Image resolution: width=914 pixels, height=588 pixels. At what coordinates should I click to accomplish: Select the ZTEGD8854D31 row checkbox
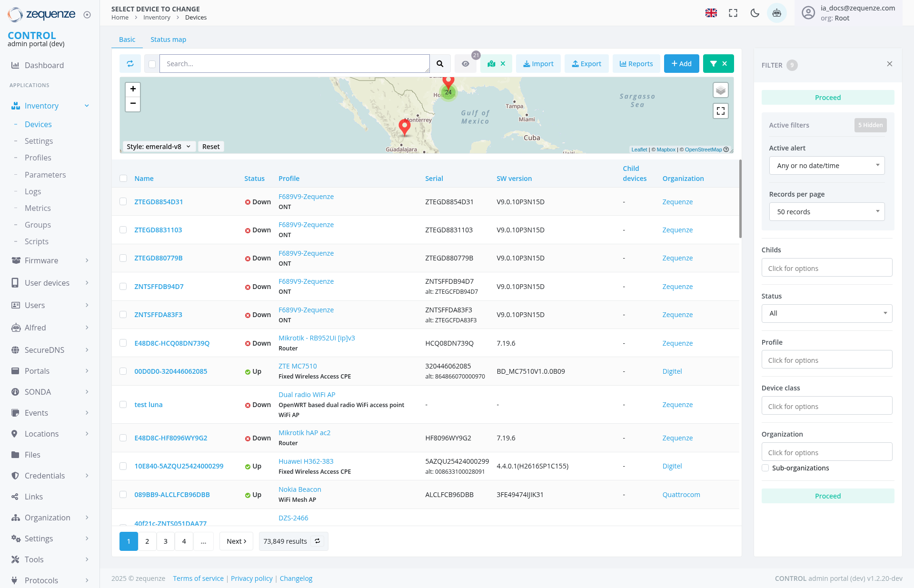[123, 201]
